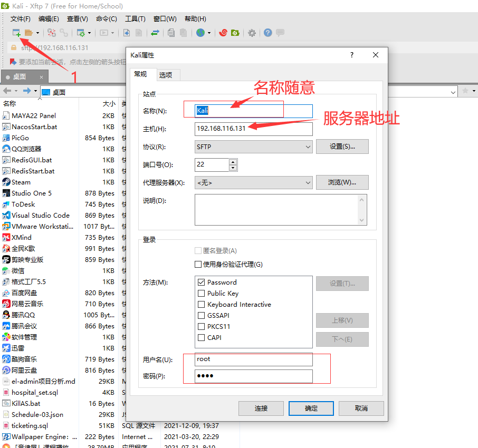Image resolution: width=478 pixels, height=448 pixels.
Task: Expand the forward history dropdown arrow
Action: coord(36,91)
